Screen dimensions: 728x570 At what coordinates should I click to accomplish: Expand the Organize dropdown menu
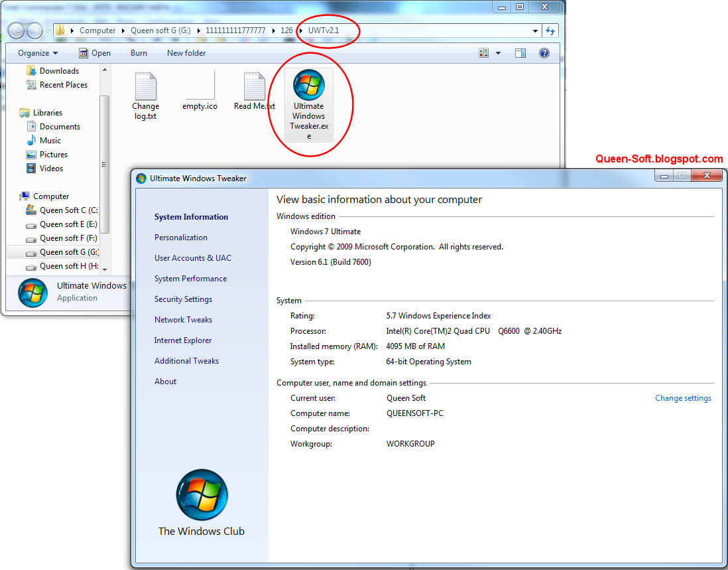tap(38, 53)
